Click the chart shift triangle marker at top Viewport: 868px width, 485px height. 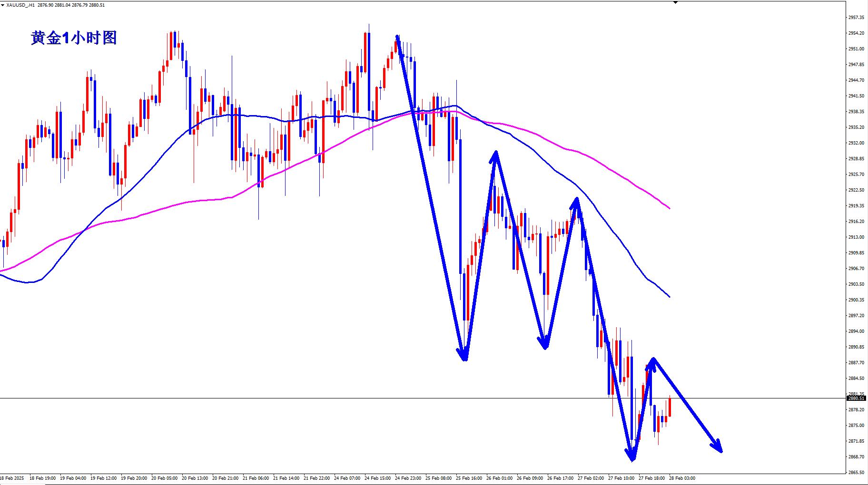pos(675,2)
